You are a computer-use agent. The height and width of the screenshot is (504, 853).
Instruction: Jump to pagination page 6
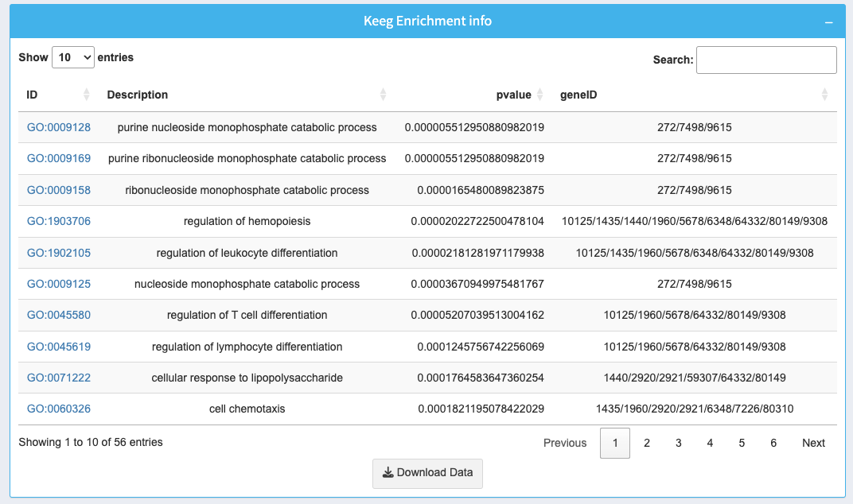coord(773,443)
